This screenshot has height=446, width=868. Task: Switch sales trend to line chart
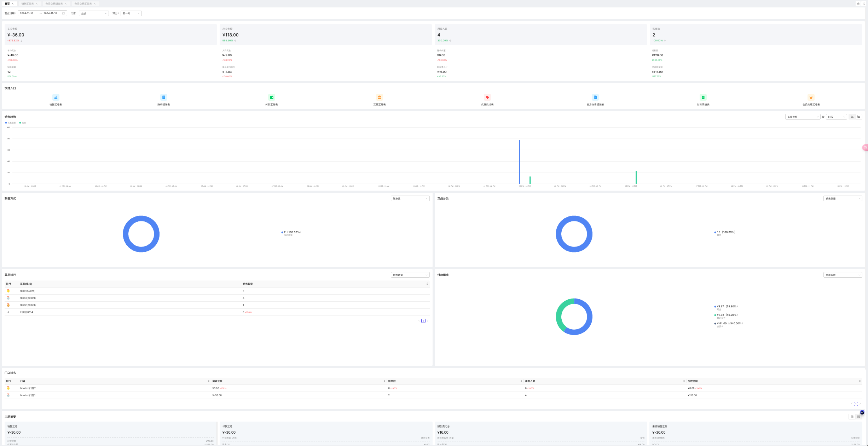(852, 117)
